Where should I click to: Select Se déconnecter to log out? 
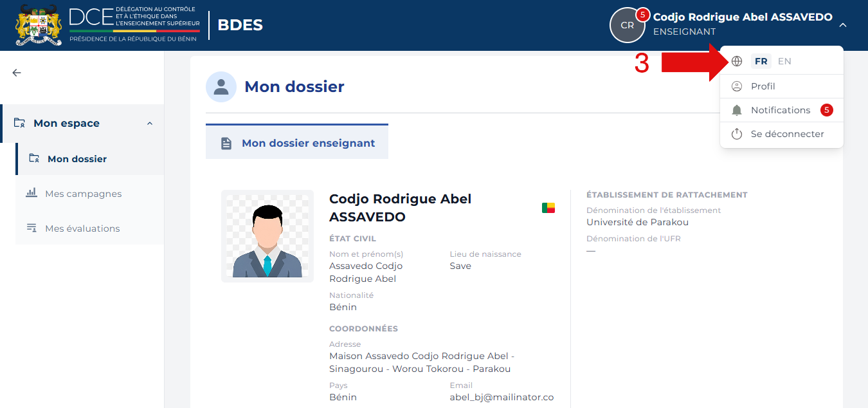781,134
